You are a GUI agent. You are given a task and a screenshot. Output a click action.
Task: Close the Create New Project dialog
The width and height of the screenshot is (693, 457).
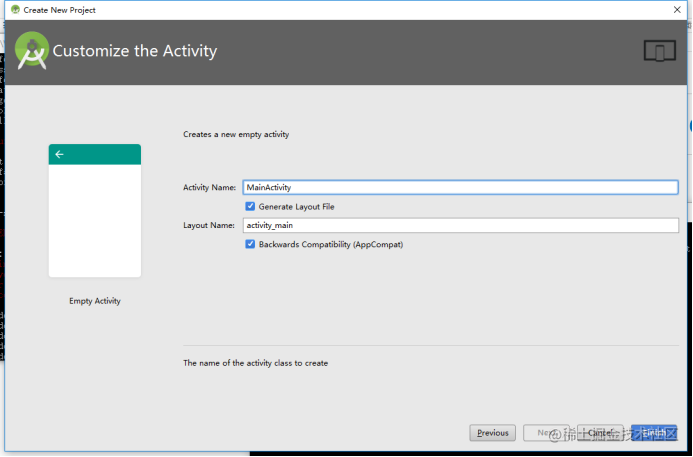point(677,10)
